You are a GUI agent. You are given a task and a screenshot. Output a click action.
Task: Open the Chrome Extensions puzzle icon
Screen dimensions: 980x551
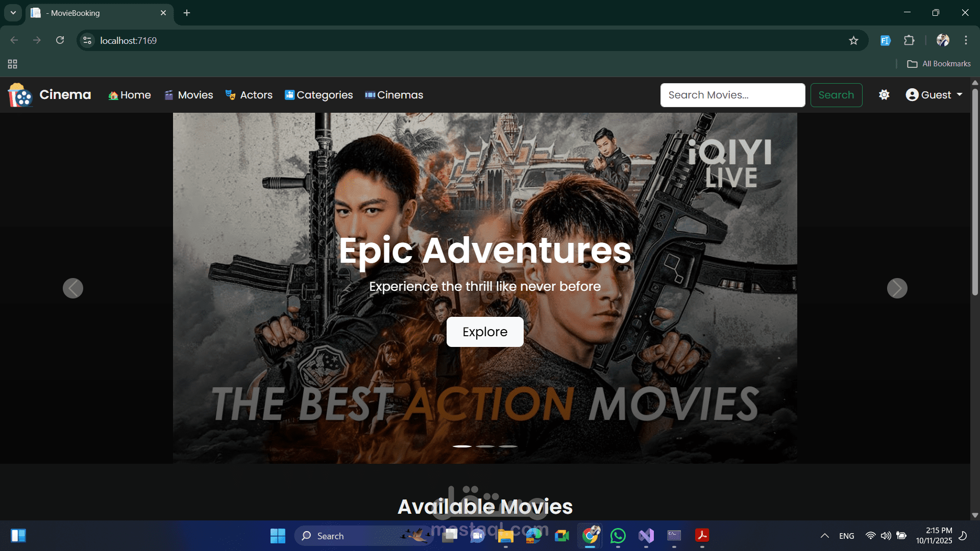909,40
